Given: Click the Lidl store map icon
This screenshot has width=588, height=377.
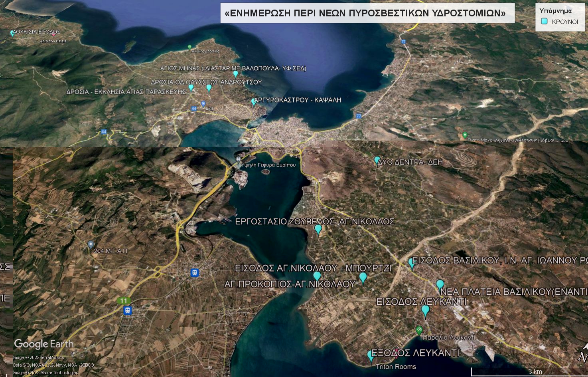Looking at the screenshot, I should coord(203,104).
